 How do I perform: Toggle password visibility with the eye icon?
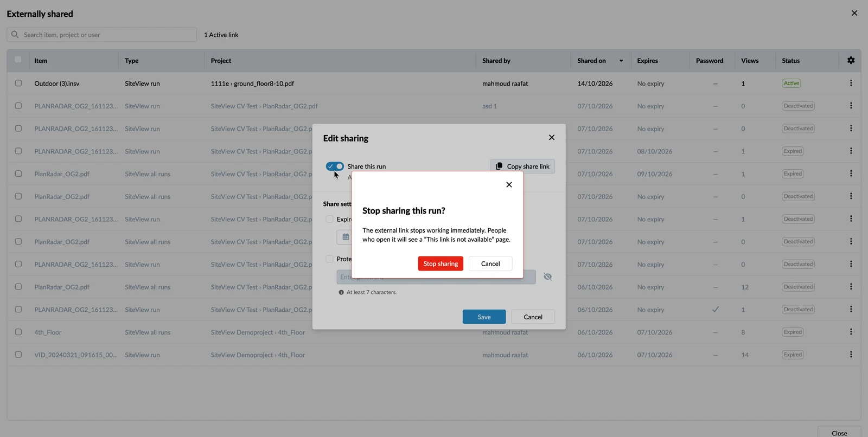tap(548, 277)
